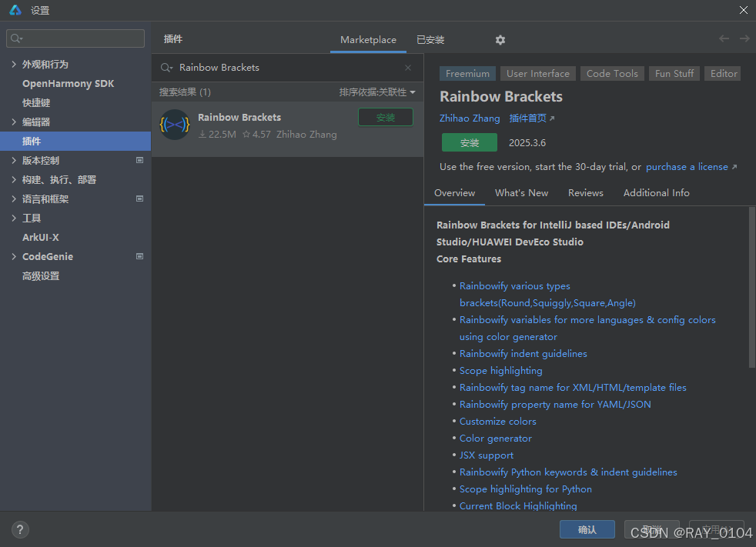
Task: Click the project-level icon beside 版本控制
Action: pos(140,160)
